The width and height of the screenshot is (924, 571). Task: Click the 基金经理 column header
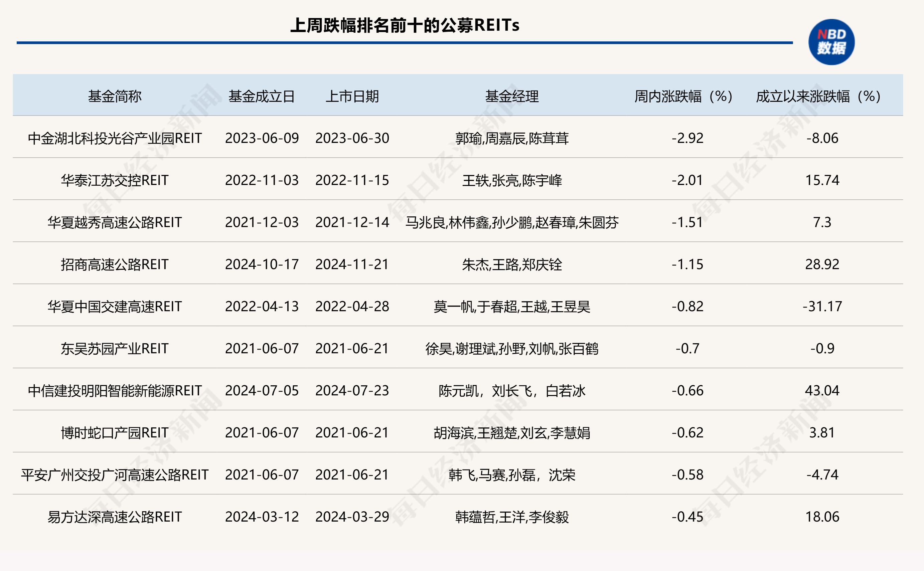tap(512, 96)
